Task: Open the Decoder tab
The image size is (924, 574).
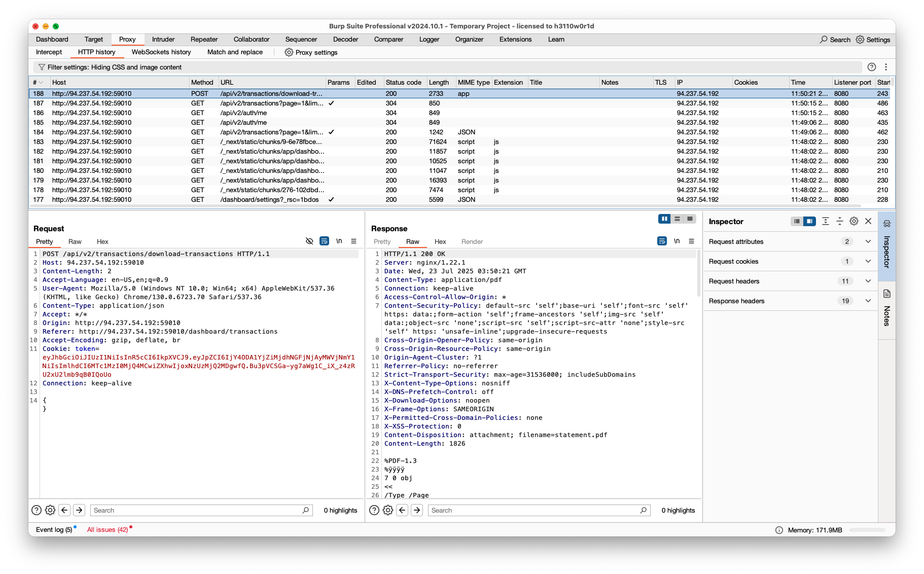Action: [x=345, y=40]
